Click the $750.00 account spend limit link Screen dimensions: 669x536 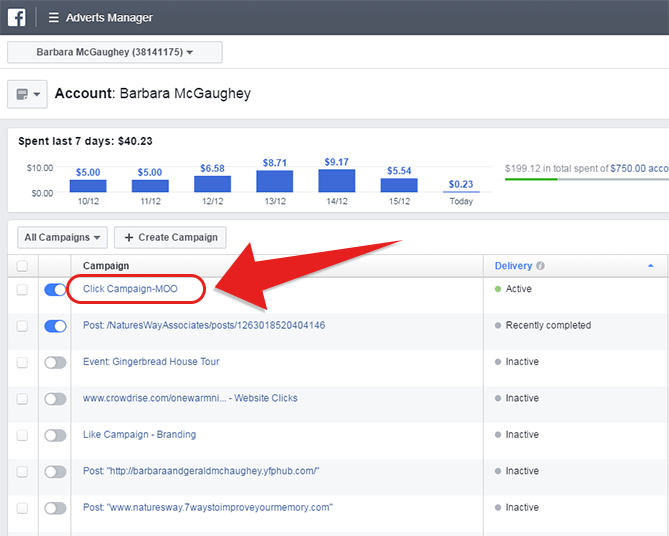point(639,169)
